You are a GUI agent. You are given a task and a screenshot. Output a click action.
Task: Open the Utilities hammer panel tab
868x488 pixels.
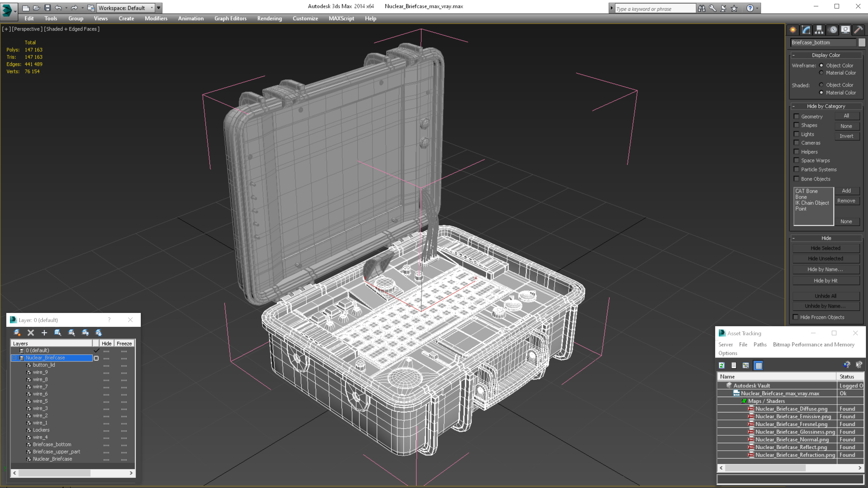coord(859,30)
